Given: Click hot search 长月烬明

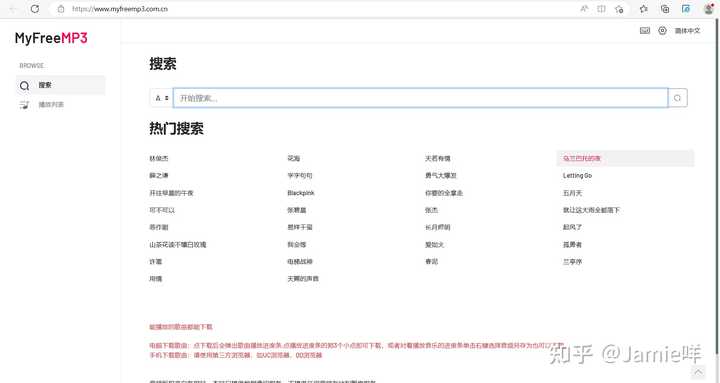Looking at the screenshot, I should (x=438, y=227).
